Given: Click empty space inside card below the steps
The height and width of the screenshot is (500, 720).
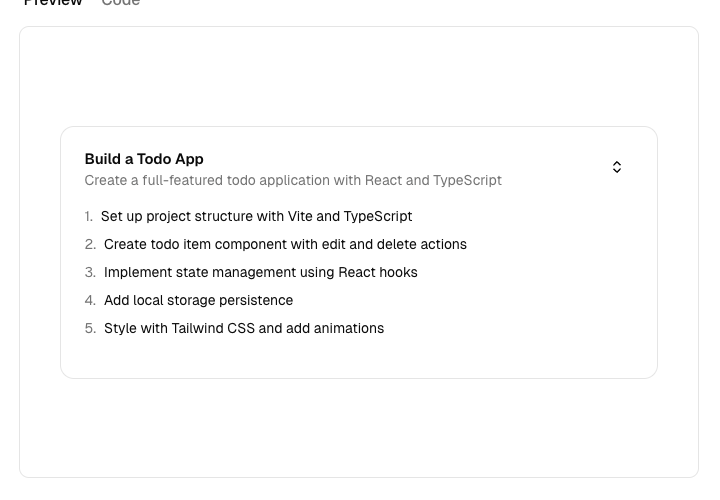Looking at the screenshot, I should pyautogui.click(x=358, y=358).
